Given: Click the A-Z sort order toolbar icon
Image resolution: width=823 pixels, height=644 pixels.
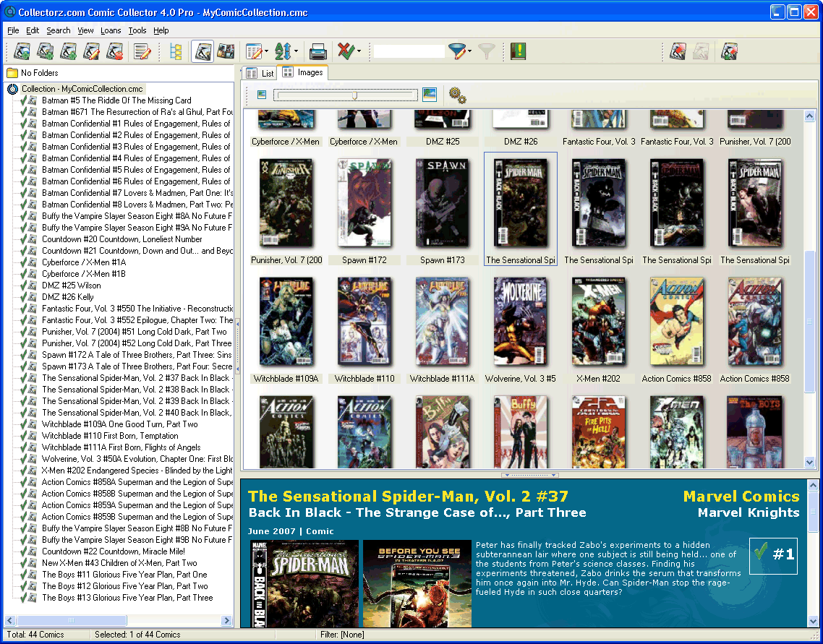Looking at the screenshot, I should 284,51.
